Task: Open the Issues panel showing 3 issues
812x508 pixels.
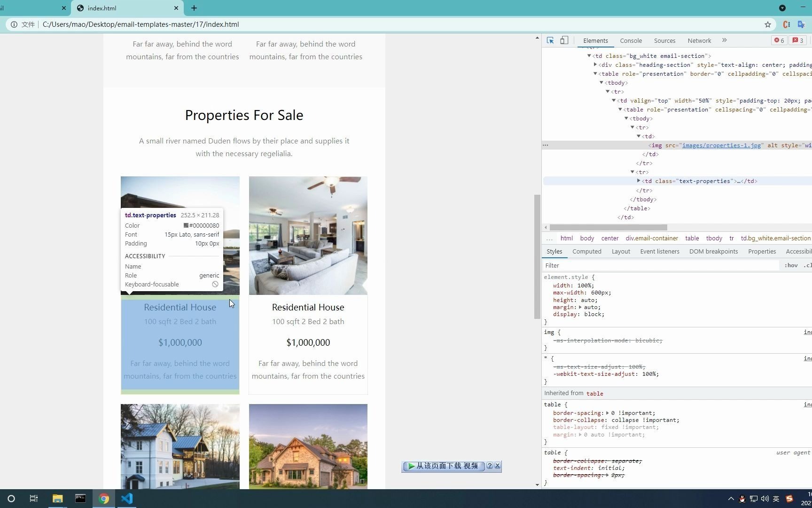Action: (797, 40)
